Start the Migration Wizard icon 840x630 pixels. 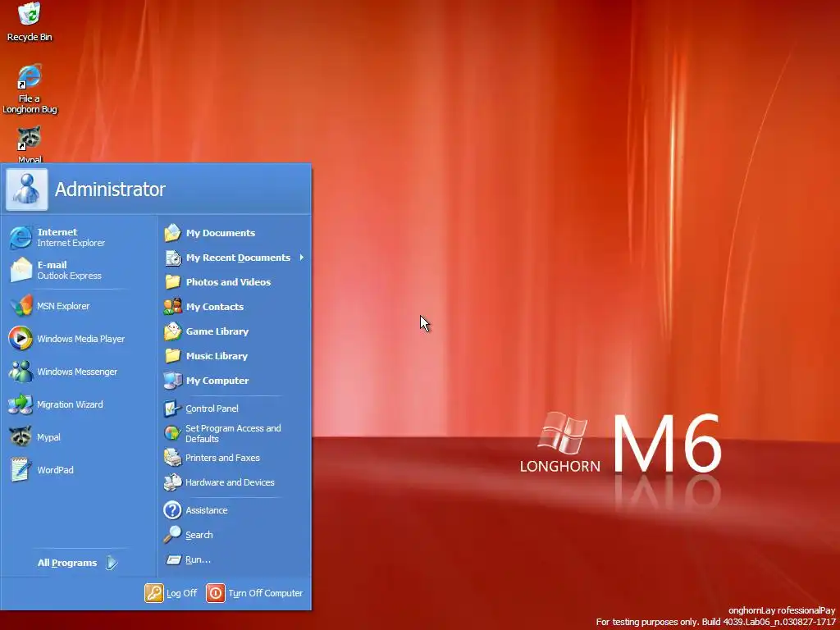[x=21, y=404]
